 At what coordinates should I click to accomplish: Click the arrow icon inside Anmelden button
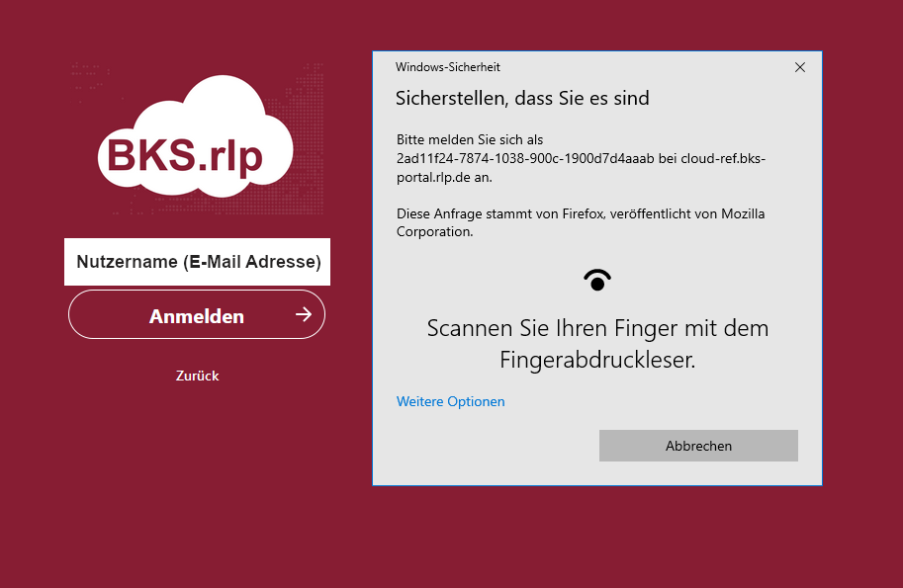(303, 315)
